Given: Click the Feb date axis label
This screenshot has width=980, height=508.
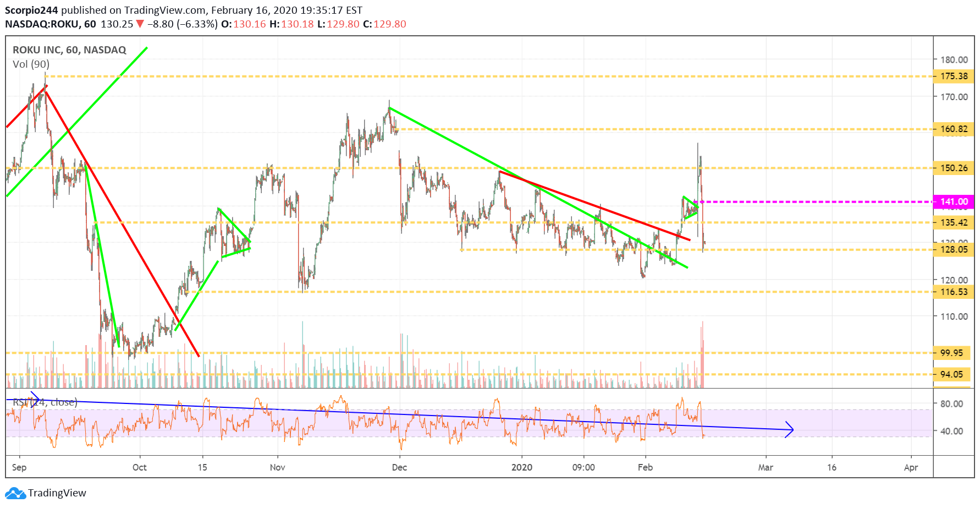Looking at the screenshot, I should (645, 467).
